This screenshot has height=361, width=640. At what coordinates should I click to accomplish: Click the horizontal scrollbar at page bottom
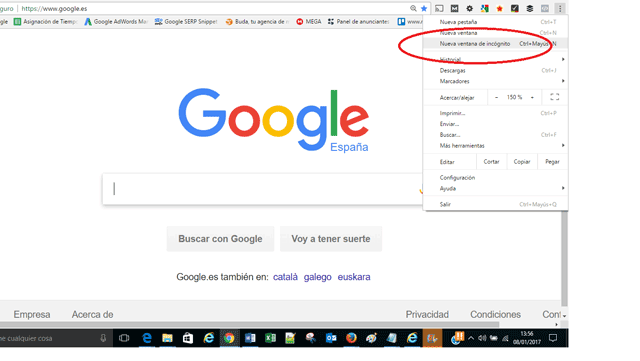pyautogui.click(x=249, y=324)
